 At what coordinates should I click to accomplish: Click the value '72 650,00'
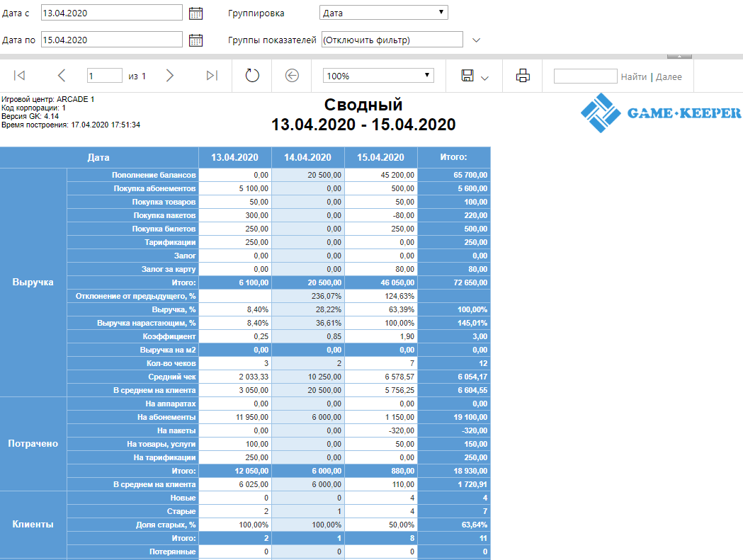tap(470, 282)
